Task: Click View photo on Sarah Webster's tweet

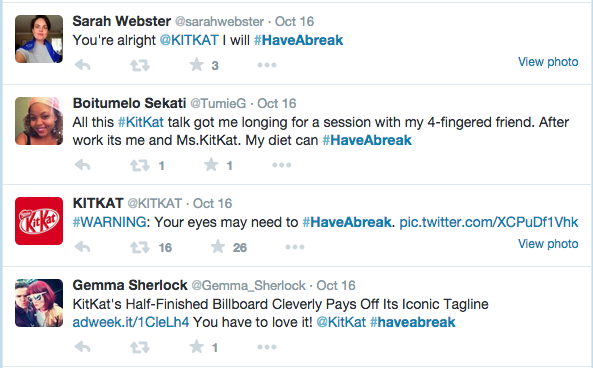Action: (x=548, y=62)
